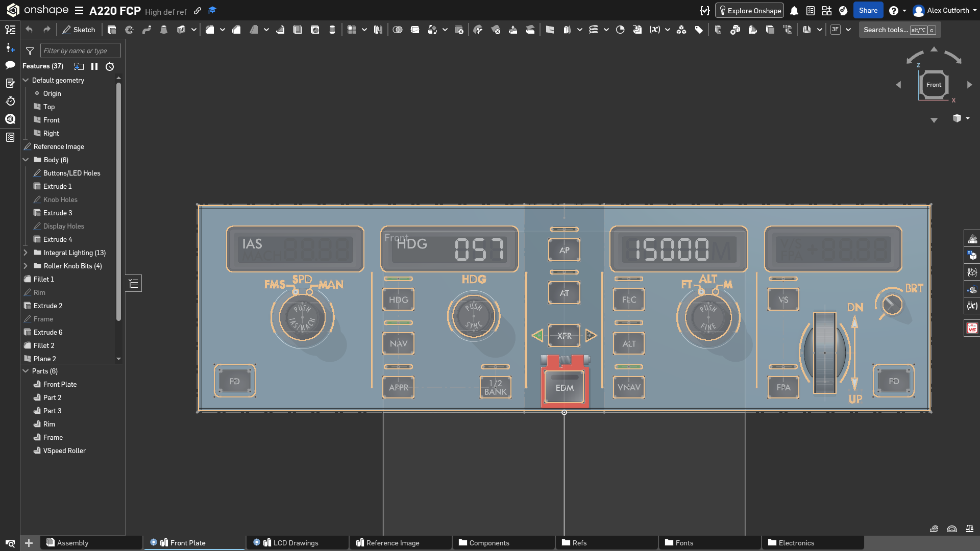Open the Search tools box
This screenshot has height=551, width=980.
(899, 30)
